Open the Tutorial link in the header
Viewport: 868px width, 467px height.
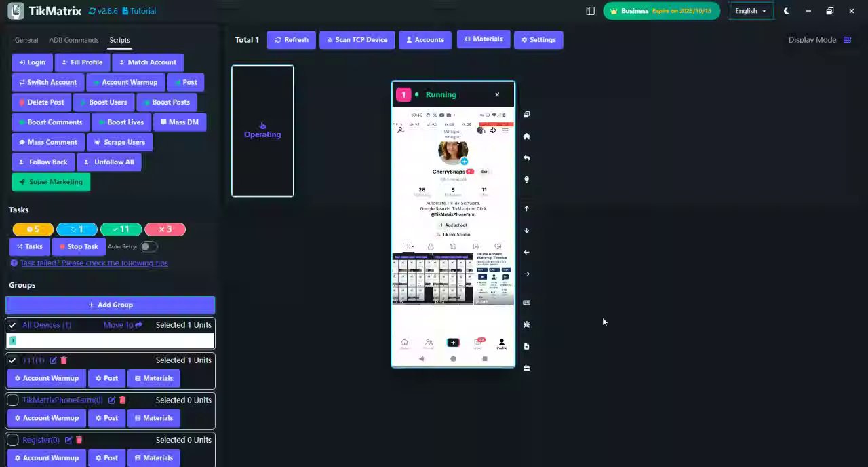click(x=139, y=11)
